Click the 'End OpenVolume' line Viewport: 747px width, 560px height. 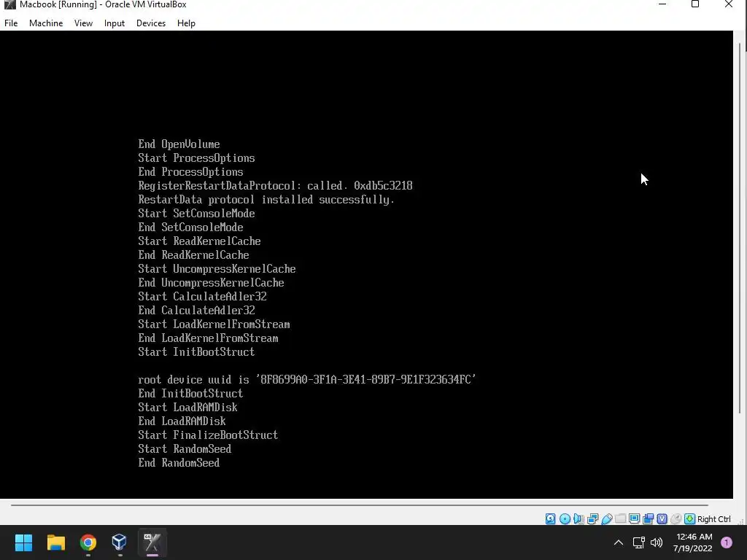[x=179, y=144]
